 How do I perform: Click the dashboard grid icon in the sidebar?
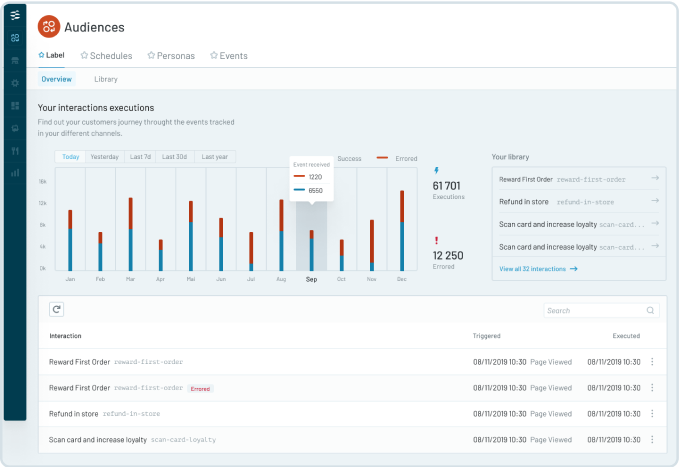click(14, 105)
